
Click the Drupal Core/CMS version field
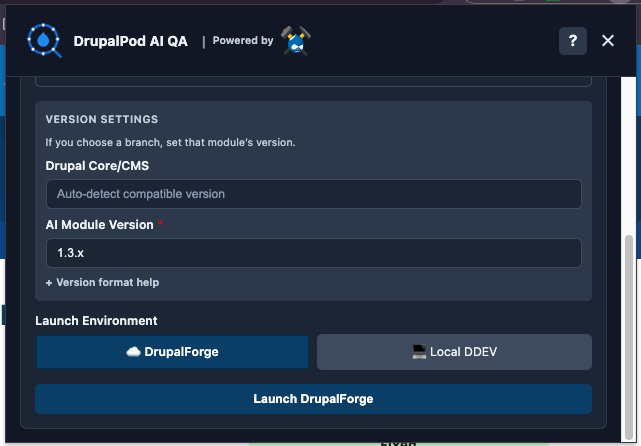pyautogui.click(x=314, y=194)
